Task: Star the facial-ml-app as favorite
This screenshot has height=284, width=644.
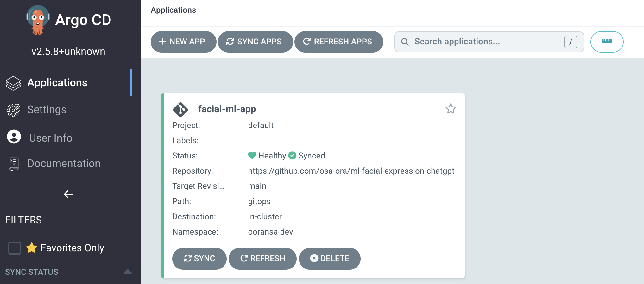Action: pyautogui.click(x=451, y=109)
